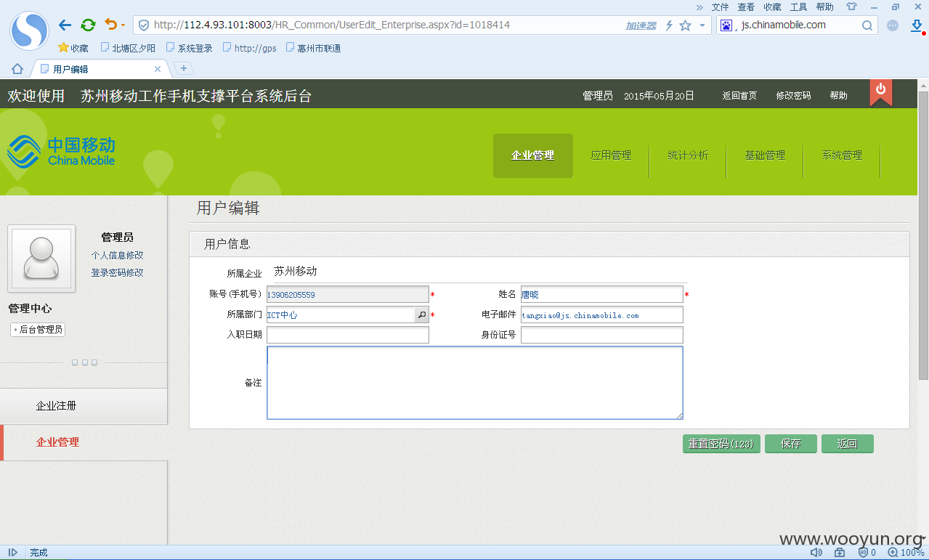Click the magnifier search icon
This screenshot has width=929, height=560.
867,25
